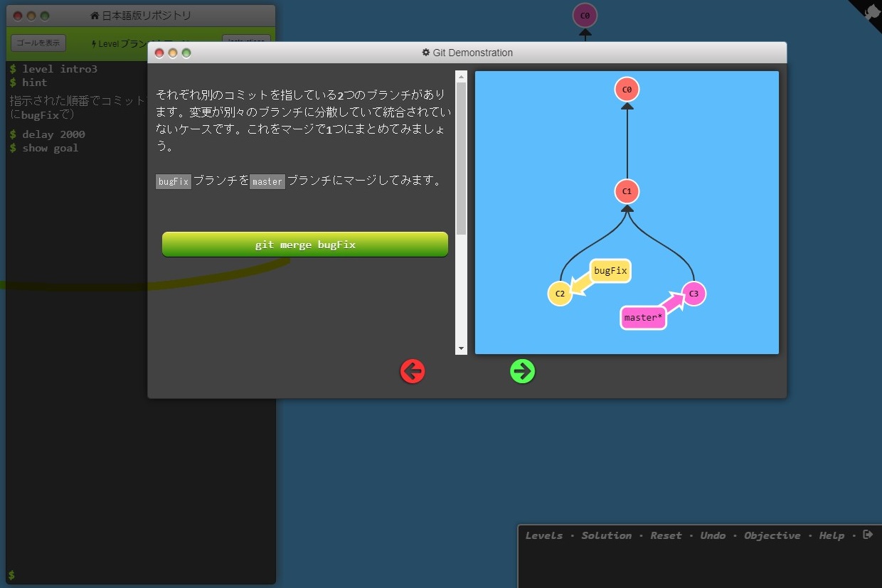The height and width of the screenshot is (588, 882).
Task: Click the scrollbar up arrow in text pane
Action: click(461, 76)
